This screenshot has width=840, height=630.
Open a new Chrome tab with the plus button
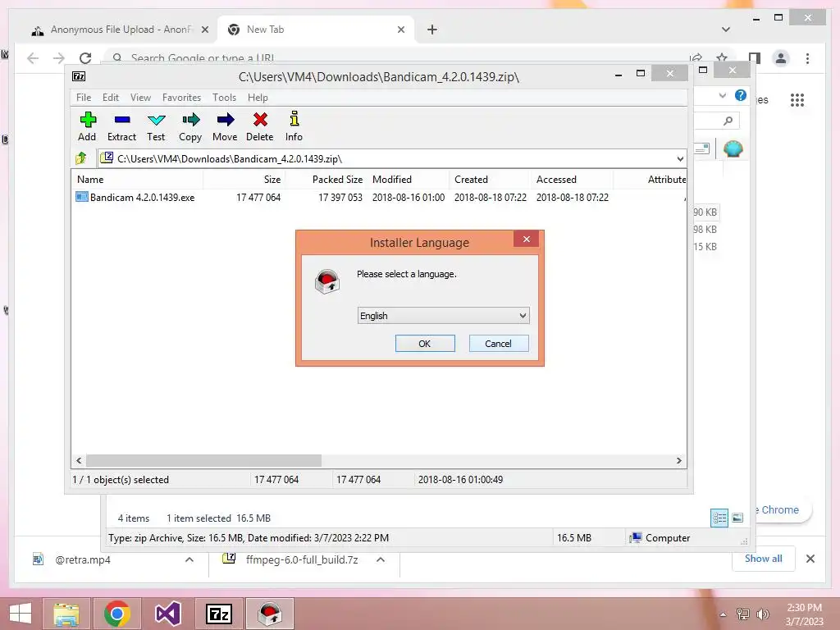point(431,30)
